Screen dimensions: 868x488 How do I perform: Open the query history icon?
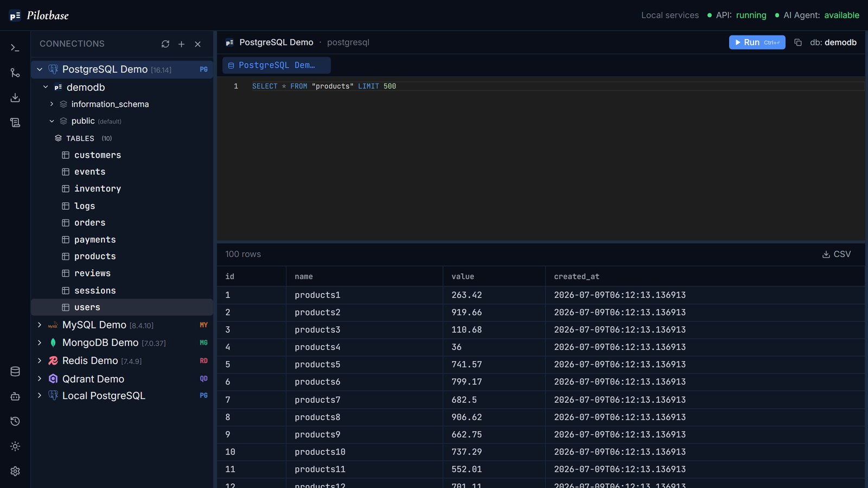(x=15, y=421)
